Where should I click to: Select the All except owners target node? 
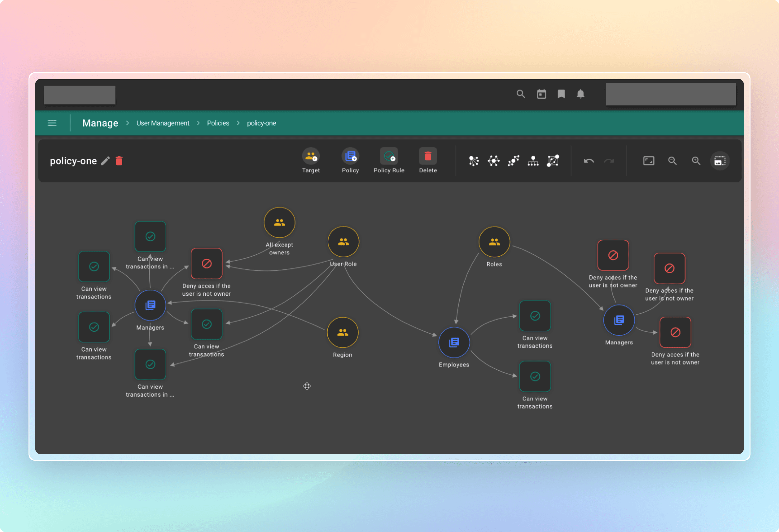click(x=279, y=223)
